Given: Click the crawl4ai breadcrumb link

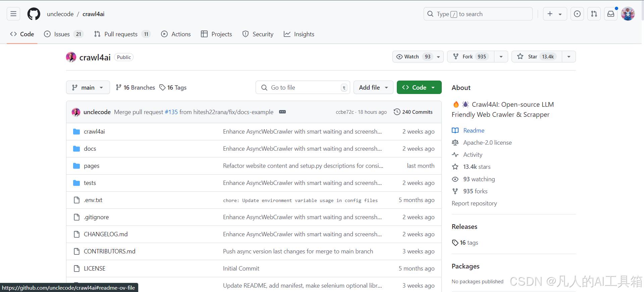Looking at the screenshot, I should (94, 14).
